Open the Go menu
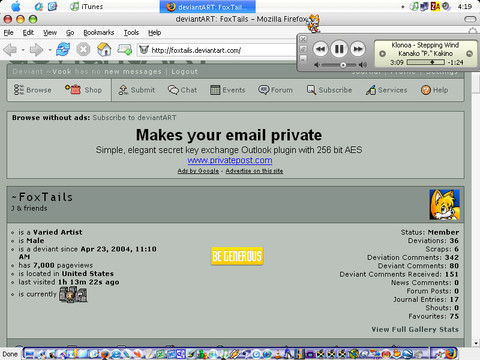This screenshot has width=480, height=360. tap(70, 32)
